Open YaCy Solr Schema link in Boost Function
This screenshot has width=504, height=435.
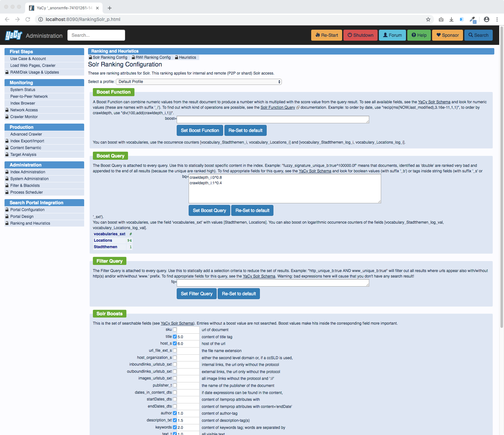434,102
